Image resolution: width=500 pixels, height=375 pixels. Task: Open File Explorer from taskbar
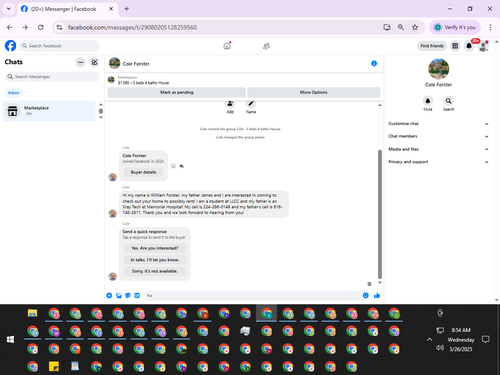pyautogui.click(x=32, y=313)
